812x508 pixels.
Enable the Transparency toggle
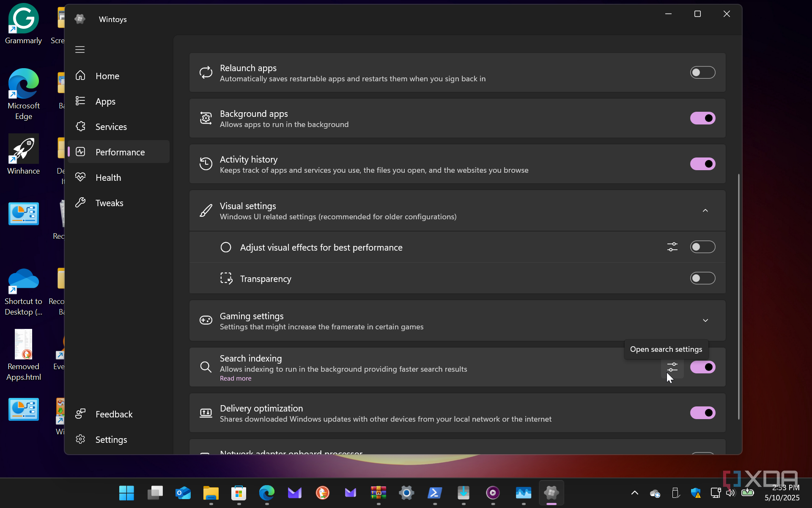[x=702, y=278]
